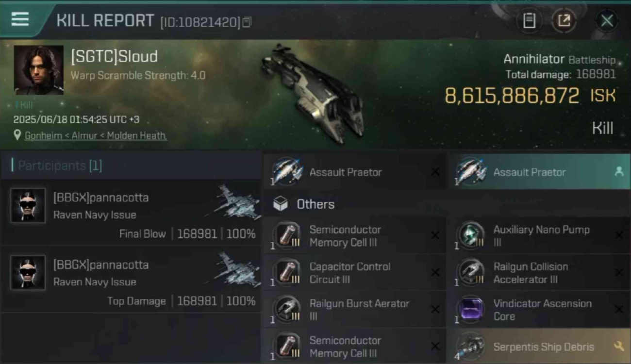The height and width of the screenshot is (364, 631).
Task: Click the clipboard copy report icon
Action: 529,20
